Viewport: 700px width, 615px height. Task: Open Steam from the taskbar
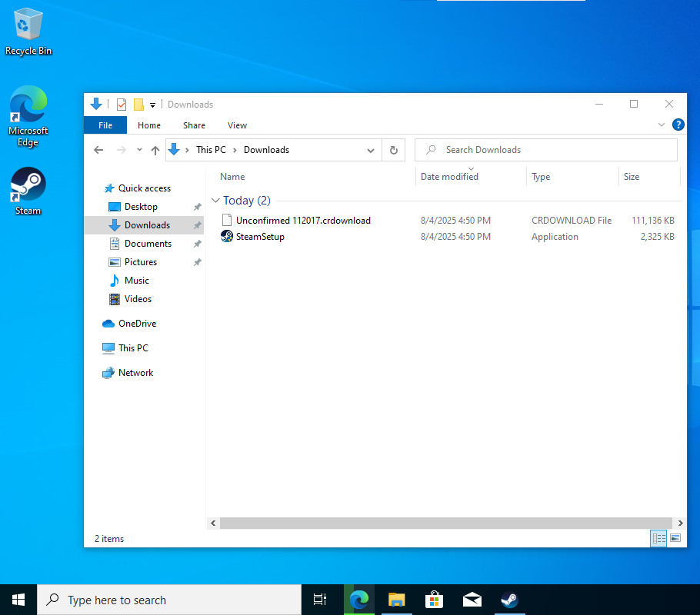[x=509, y=600]
